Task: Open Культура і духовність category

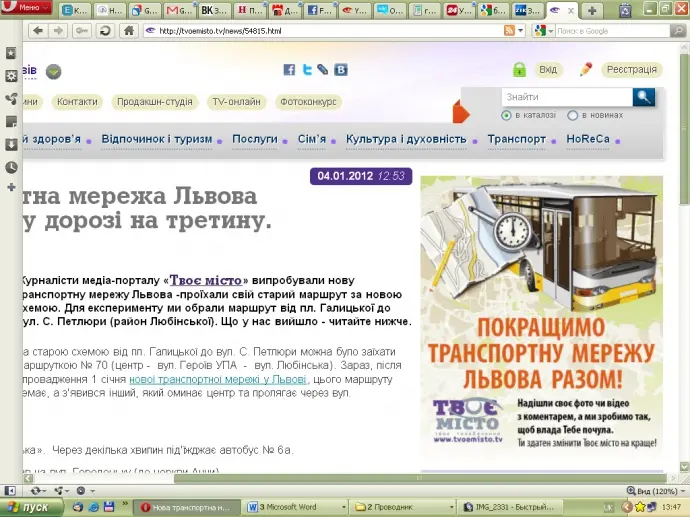Action: click(x=406, y=139)
